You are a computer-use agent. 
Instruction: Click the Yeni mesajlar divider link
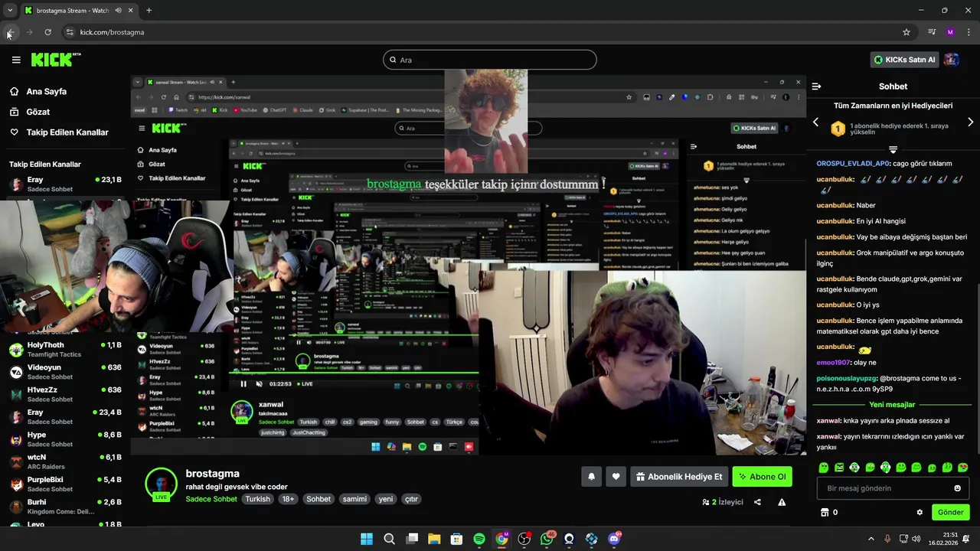(x=893, y=405)
